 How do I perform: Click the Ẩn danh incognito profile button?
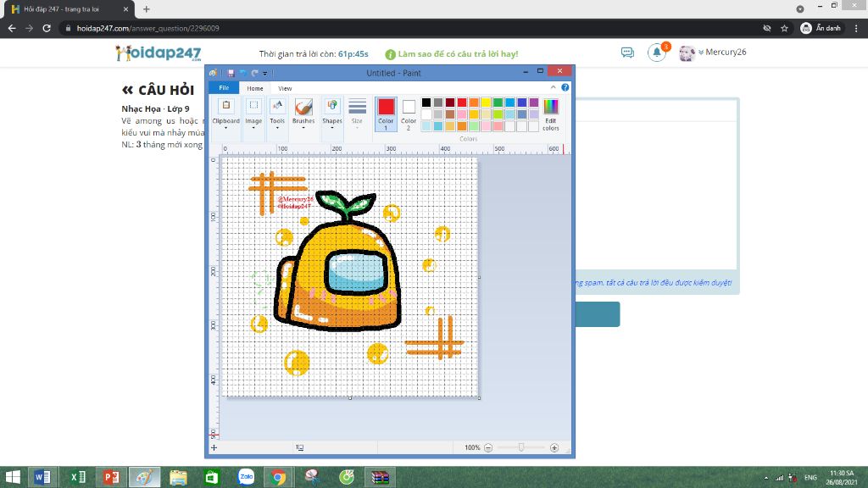tap(821, 28)
